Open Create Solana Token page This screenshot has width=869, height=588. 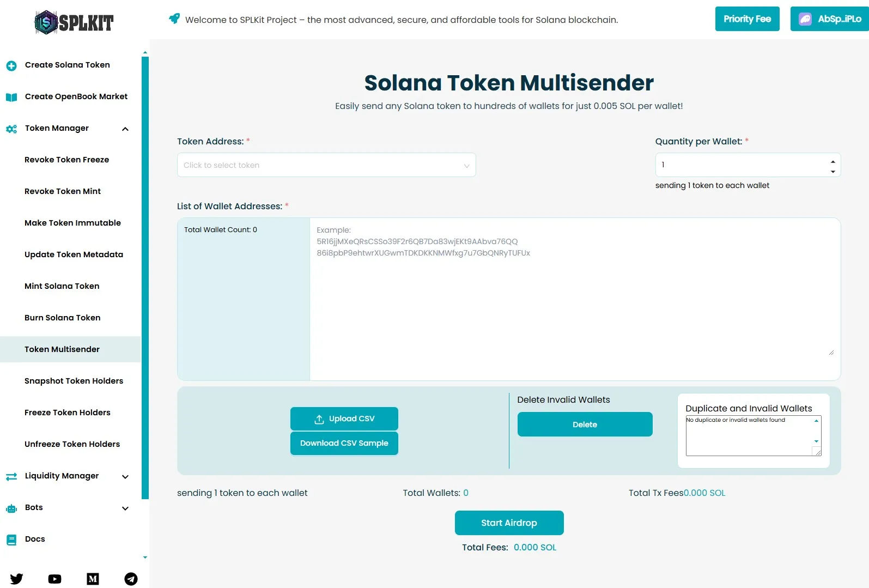68,65
